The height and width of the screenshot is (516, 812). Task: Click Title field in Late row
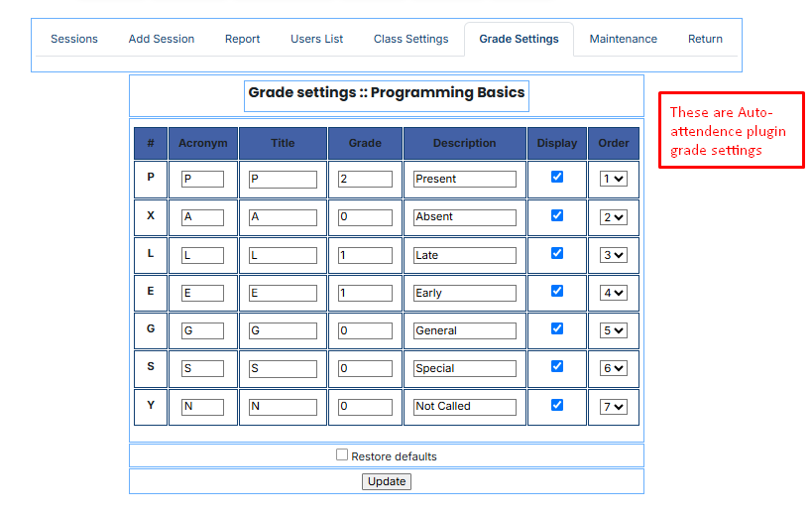pyautogui.click(x=283, y=255)
